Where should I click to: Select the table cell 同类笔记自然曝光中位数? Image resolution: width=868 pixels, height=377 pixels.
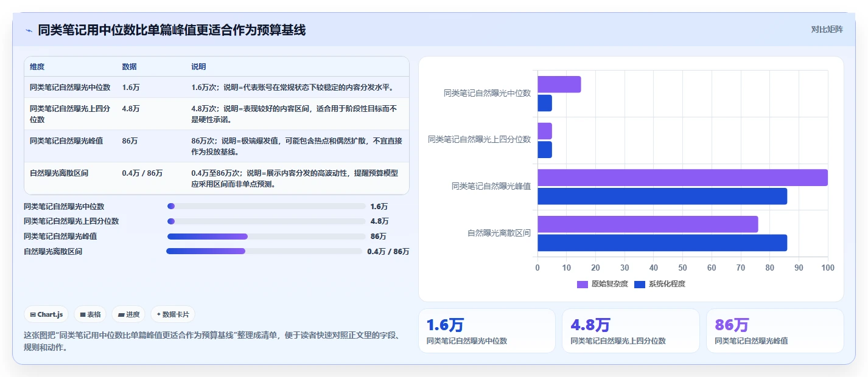(x=70, y=88)
